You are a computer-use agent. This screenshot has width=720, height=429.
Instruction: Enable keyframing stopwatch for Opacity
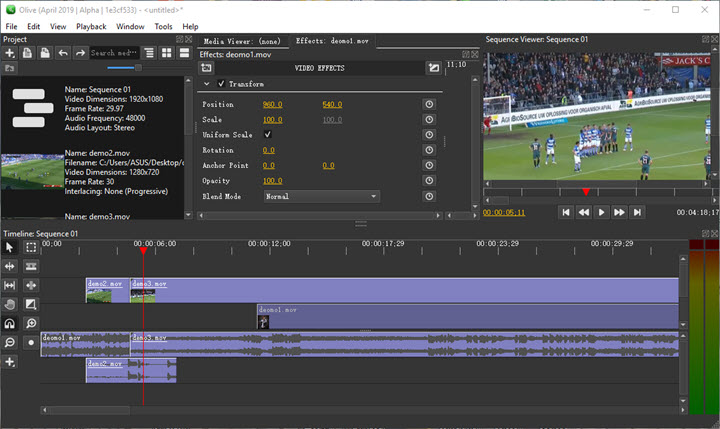[x=429, y=181]
